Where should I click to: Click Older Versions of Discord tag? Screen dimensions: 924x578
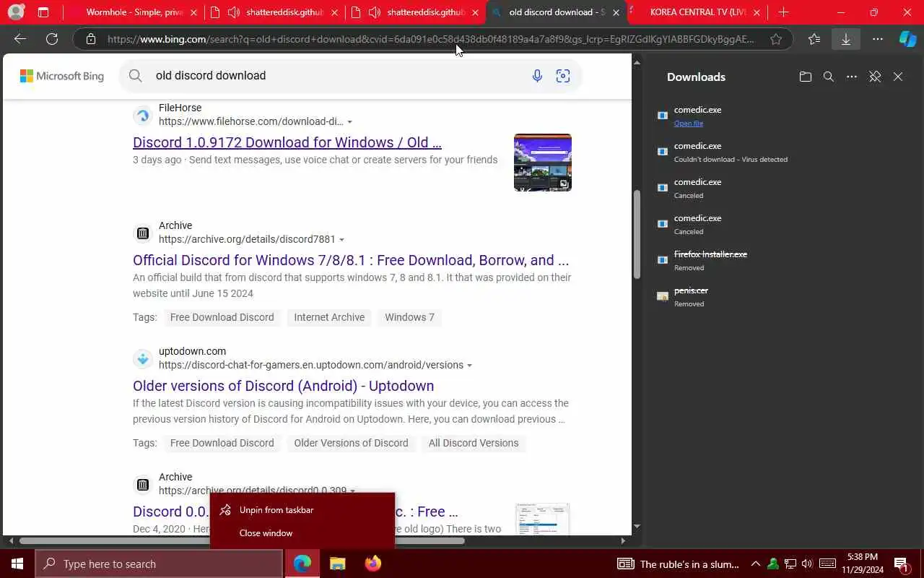[351, 443]
